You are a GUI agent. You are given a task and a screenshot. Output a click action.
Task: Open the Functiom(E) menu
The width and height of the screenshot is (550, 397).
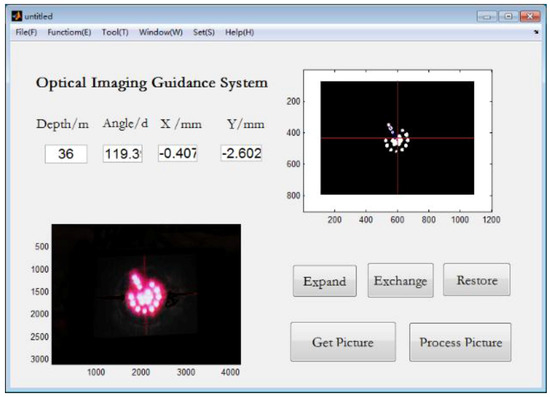[x=69, y=32]
